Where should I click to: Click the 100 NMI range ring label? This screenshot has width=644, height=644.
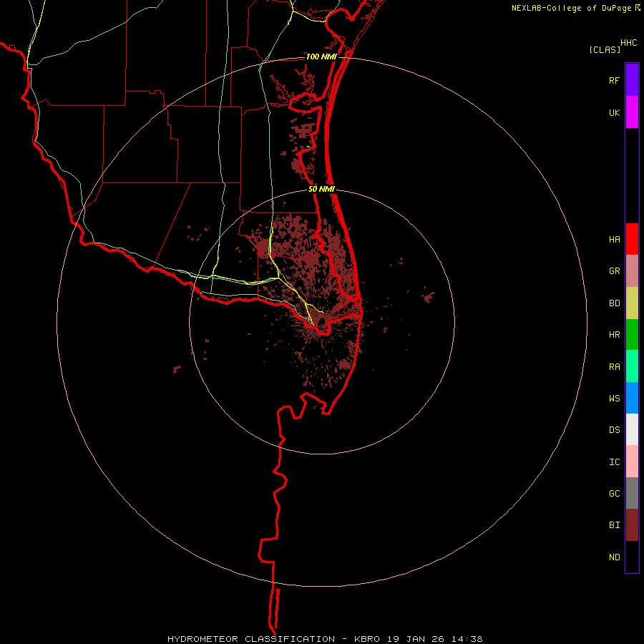(x=321, y=57)
